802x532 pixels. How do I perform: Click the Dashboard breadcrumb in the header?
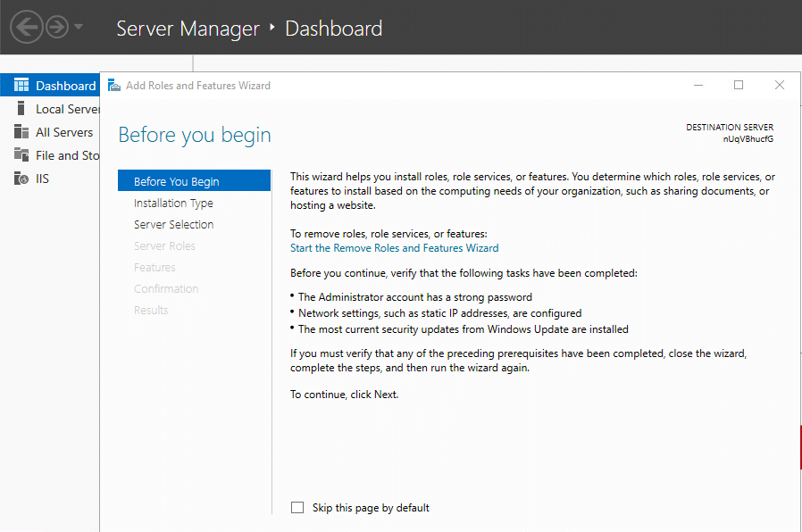click(333, 29)
